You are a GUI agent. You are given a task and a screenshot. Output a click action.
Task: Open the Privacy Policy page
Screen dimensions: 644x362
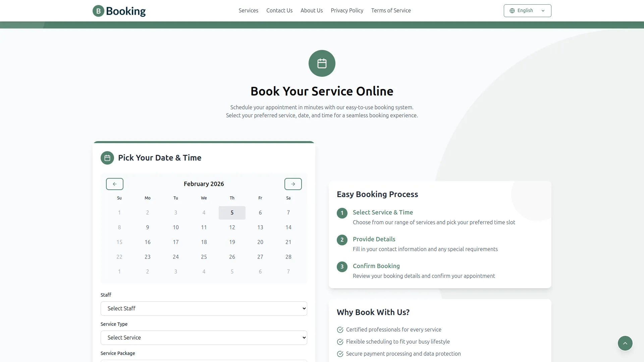click(x=347, y=10)
